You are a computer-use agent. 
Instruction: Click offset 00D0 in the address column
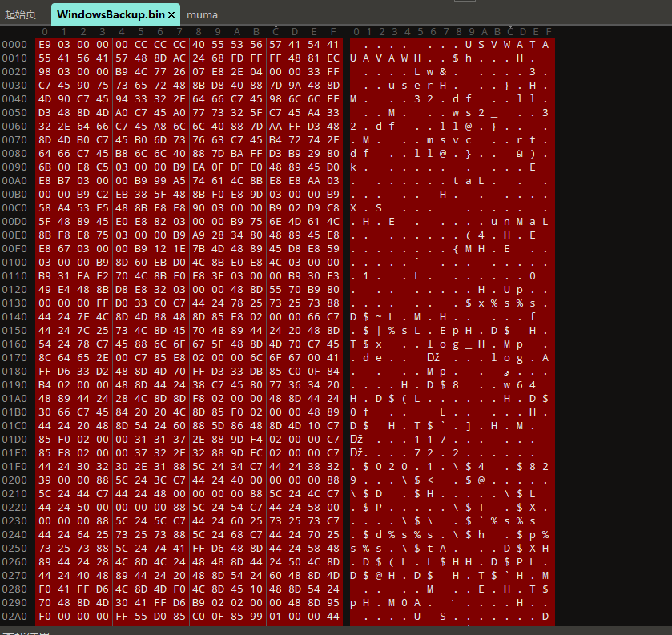click(x=14, y=222)
